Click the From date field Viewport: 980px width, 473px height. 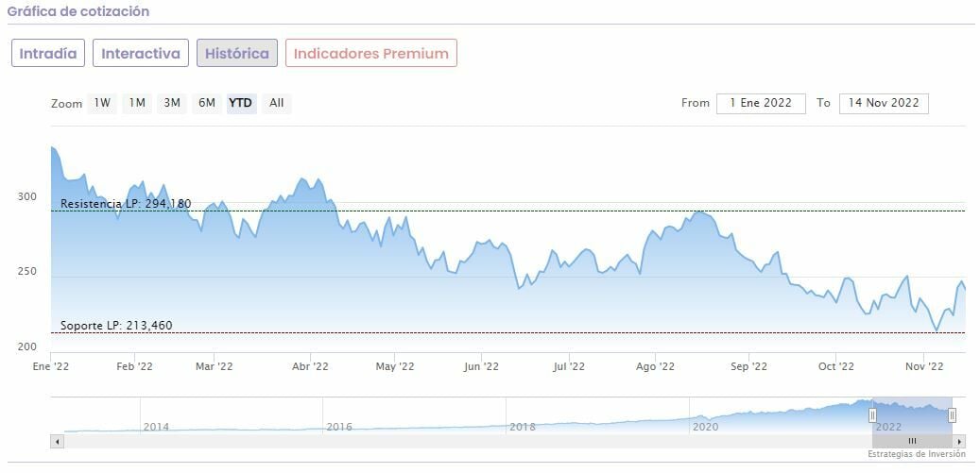click(x=761, y=103)
